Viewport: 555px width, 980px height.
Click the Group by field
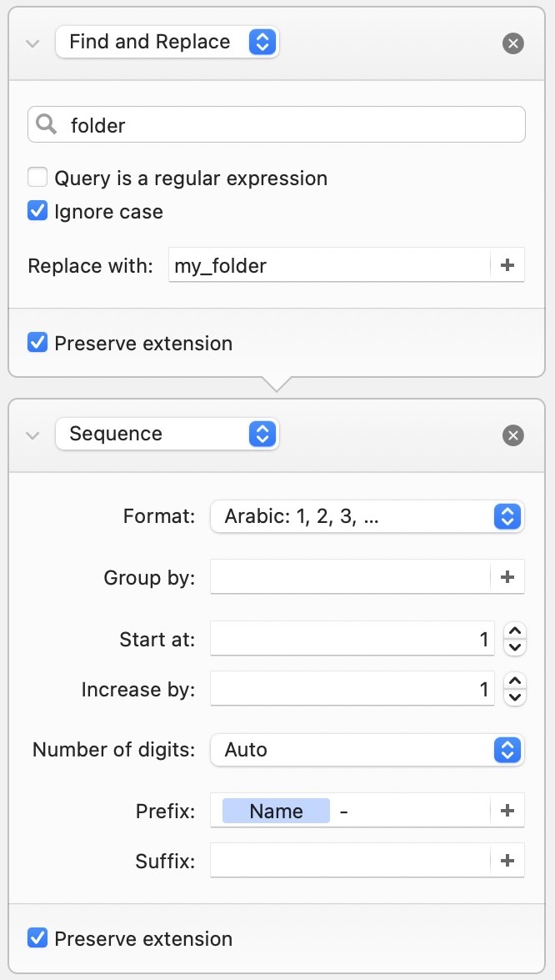pyautogui.click(x=350, y=576)
